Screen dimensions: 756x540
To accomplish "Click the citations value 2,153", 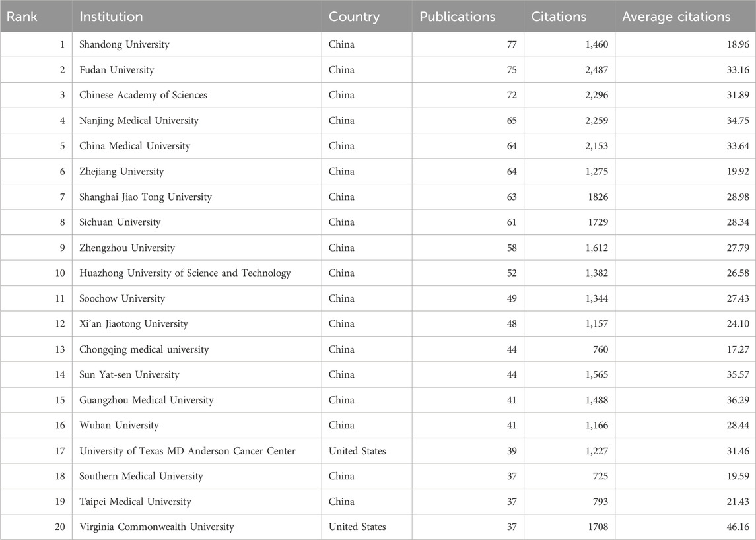I will click(x=597, y=146).
